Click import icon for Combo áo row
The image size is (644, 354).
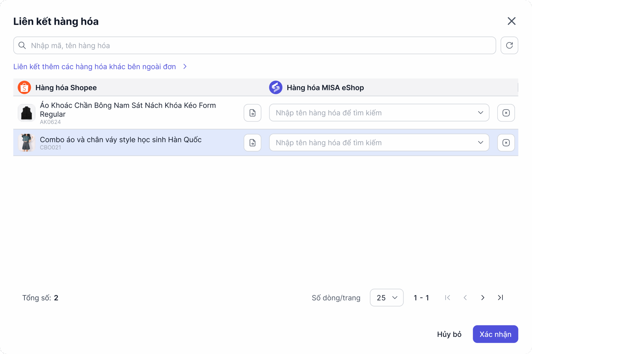(x=252, y=143)
